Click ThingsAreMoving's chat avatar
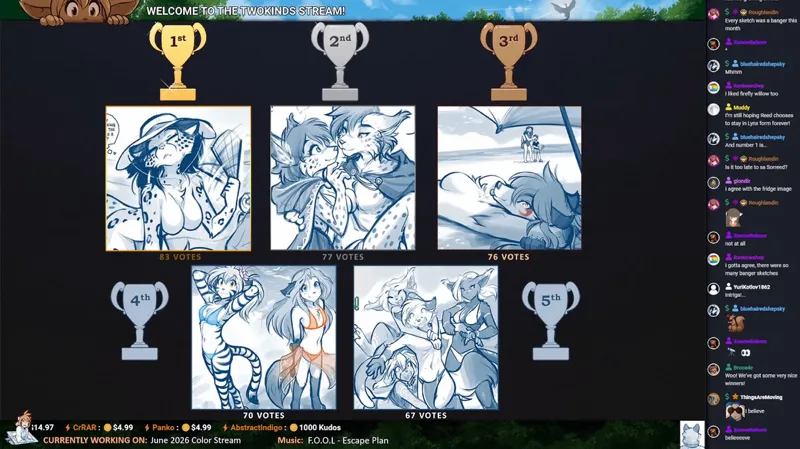 pyautogui.click(x=713, y=398)
